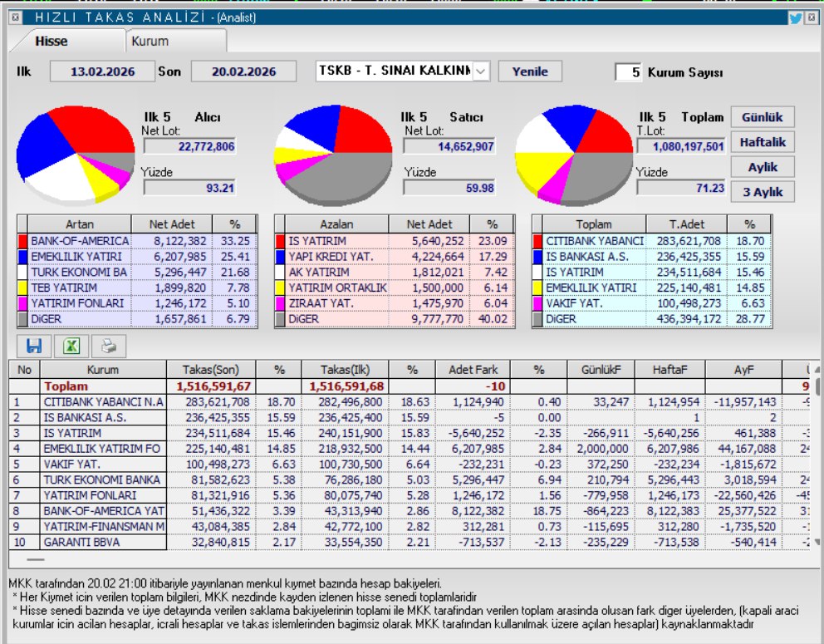Screen dimensions: 824x644
Task: Click the Azalan column header
Action: coord(337,224)
